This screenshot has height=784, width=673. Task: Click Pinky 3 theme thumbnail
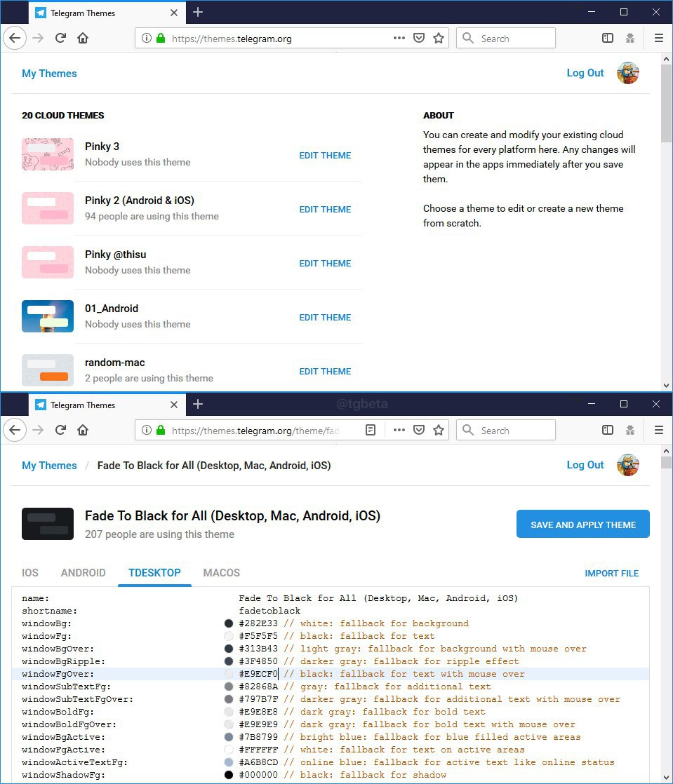[48, 154]
